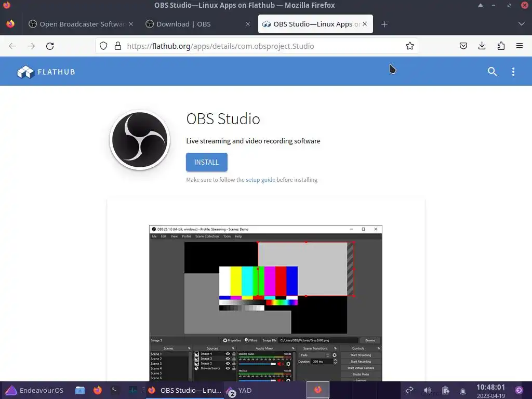Activate the YAD taskbar window
532x399 pixels.
[x=240, y=391]
